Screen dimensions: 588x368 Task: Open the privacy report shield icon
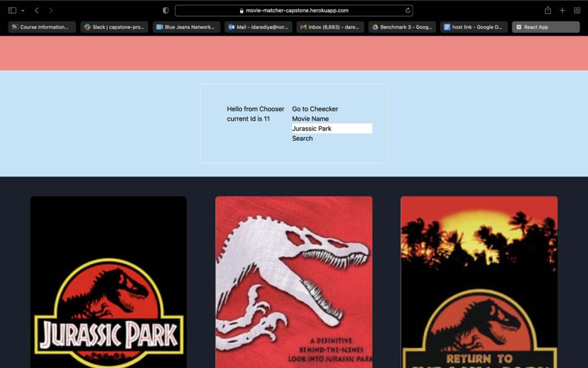tap(165, 10)
